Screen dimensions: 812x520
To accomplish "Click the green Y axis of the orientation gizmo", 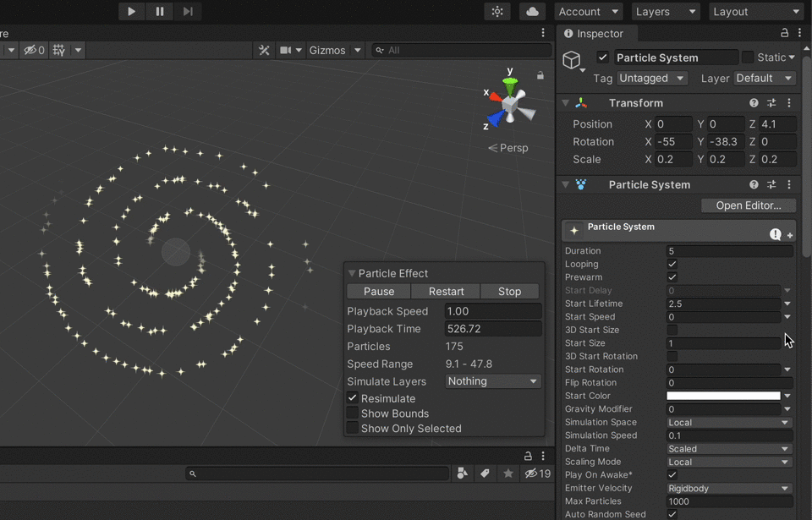I will click(x=510, y=85).
